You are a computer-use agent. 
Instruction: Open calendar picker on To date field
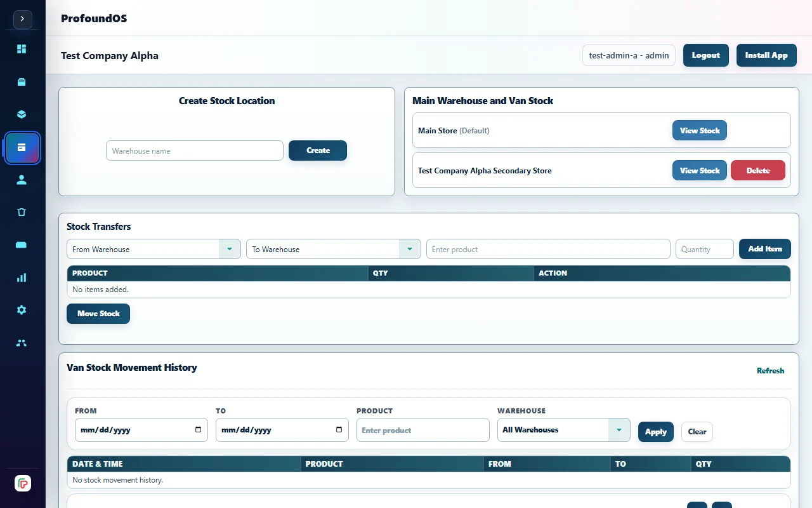(x=339, y=430)
